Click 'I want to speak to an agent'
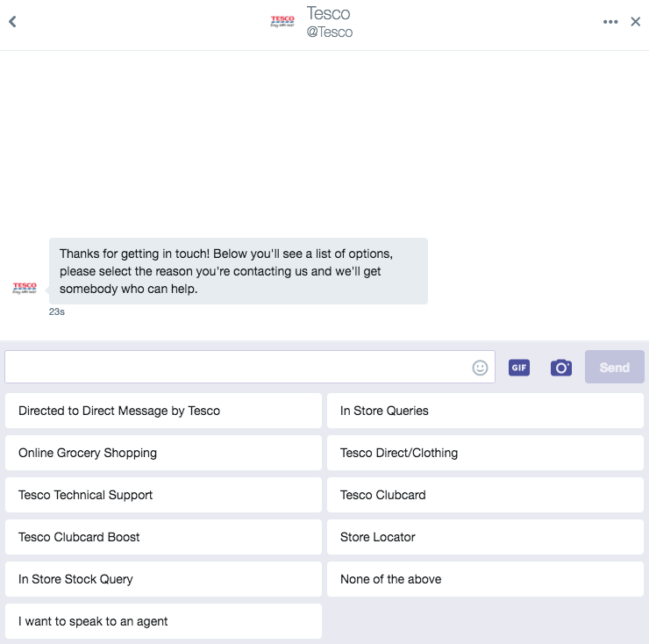 [163, 621]
